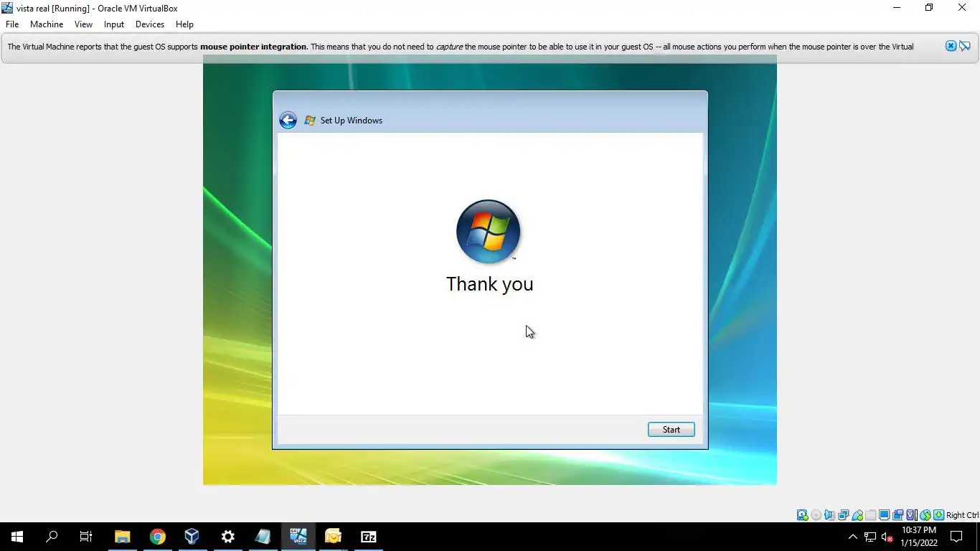Open File Explorer from the taskbar
Screen dimensions: 980x551
pos(122,537)
